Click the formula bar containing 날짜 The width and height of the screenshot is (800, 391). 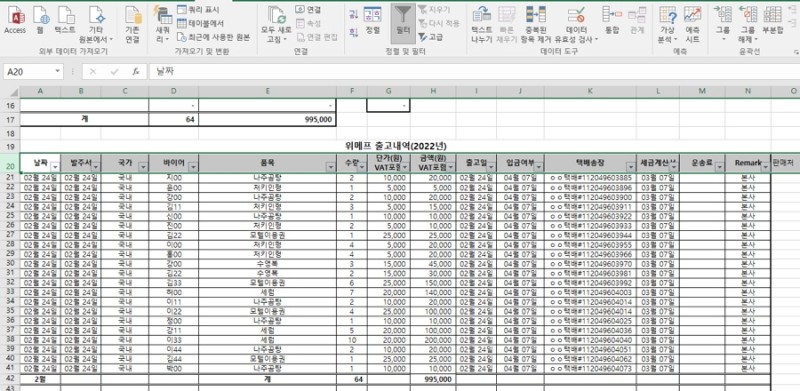[473, 72]
